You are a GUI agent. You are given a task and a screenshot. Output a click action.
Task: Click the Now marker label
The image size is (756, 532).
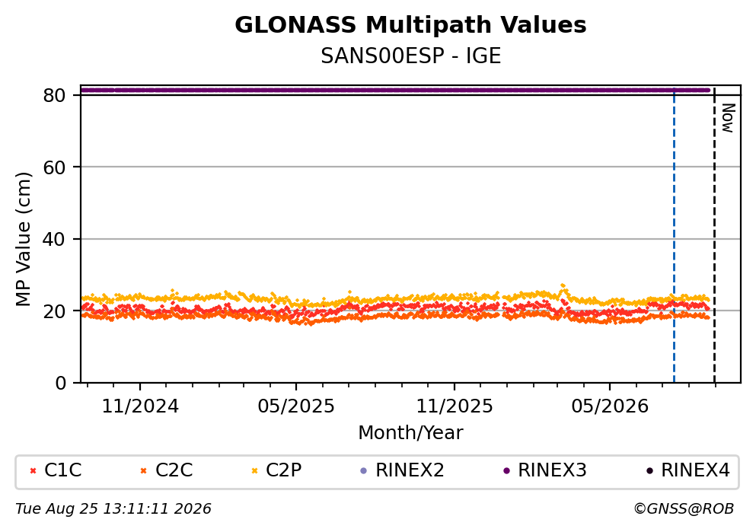(728, 118)
